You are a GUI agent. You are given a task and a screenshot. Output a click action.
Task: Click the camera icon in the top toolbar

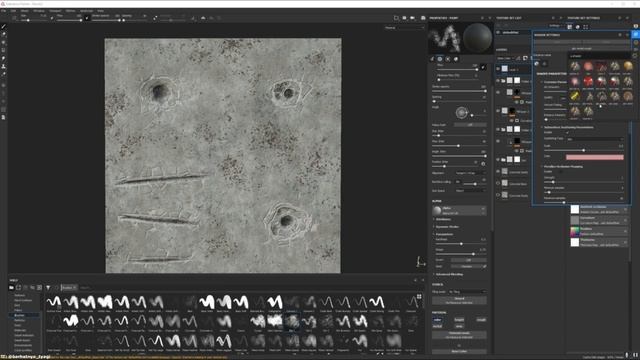click(x=412, y=18)
